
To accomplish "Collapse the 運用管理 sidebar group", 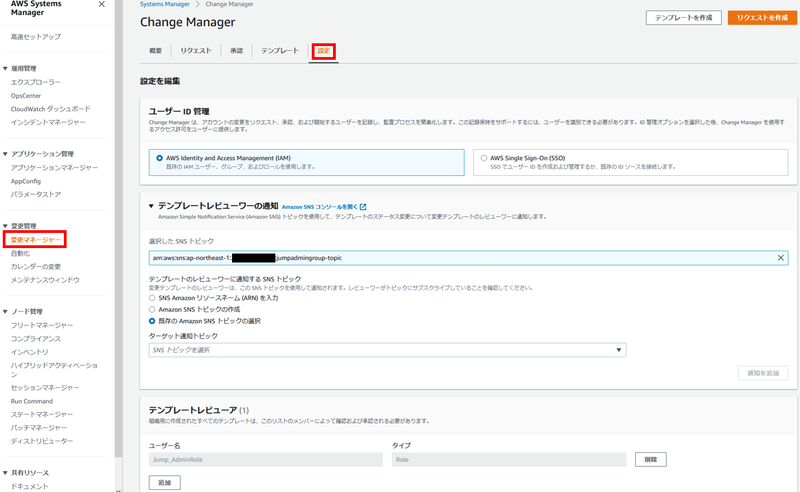I will [x=5, y=68].
